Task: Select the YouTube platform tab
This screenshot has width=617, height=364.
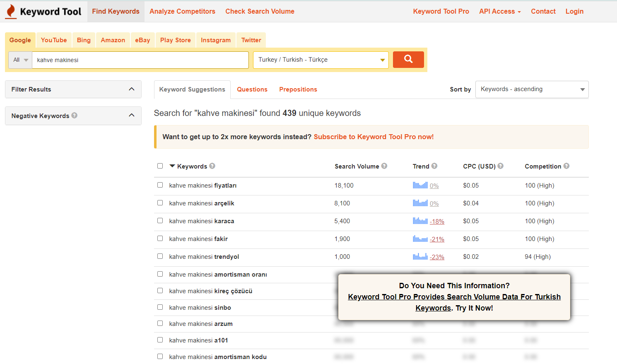Action: [x=54, y=40]
